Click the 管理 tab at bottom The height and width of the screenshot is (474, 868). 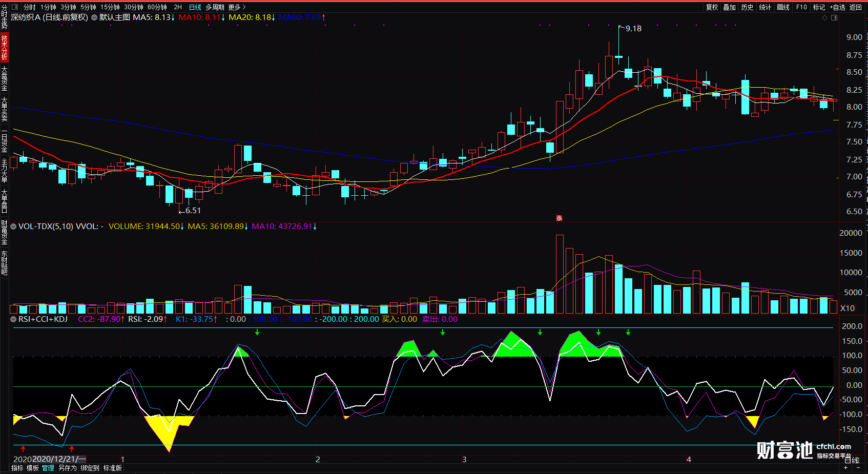[48, 468]
